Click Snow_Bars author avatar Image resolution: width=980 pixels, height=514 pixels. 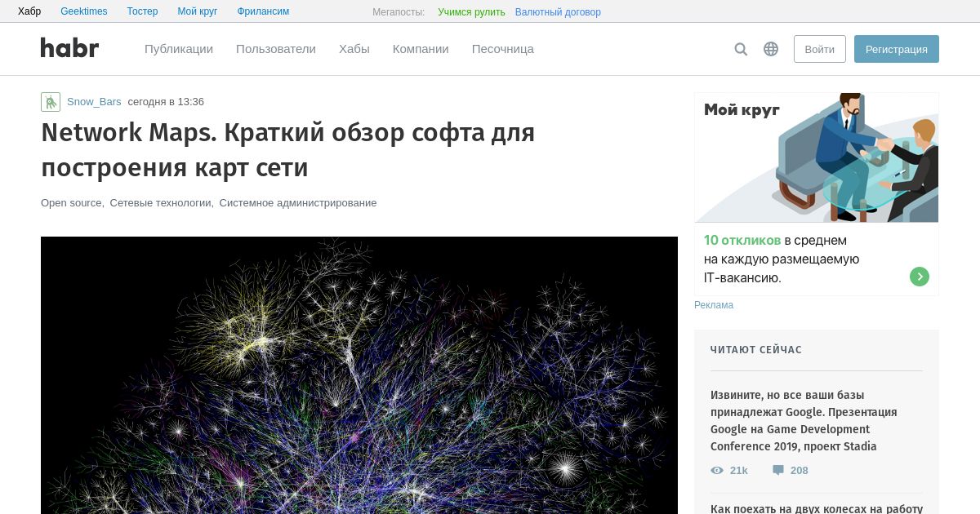tap(51, 102)
